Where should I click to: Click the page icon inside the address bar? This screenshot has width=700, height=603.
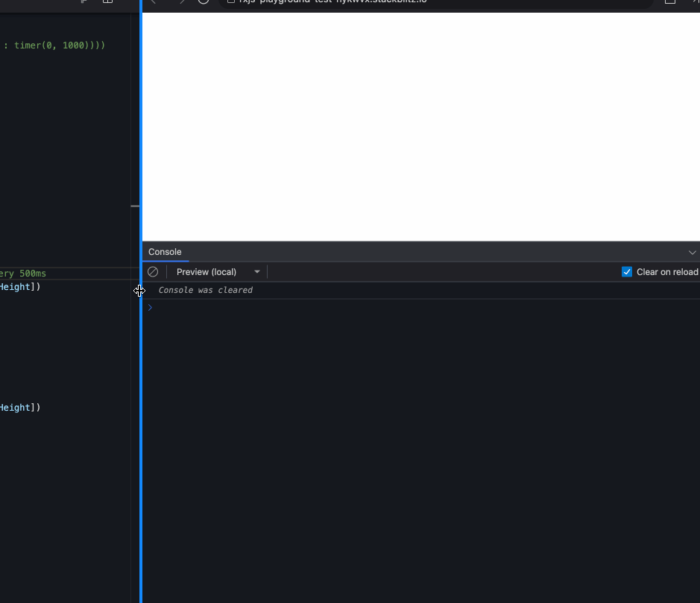point(233,1)
